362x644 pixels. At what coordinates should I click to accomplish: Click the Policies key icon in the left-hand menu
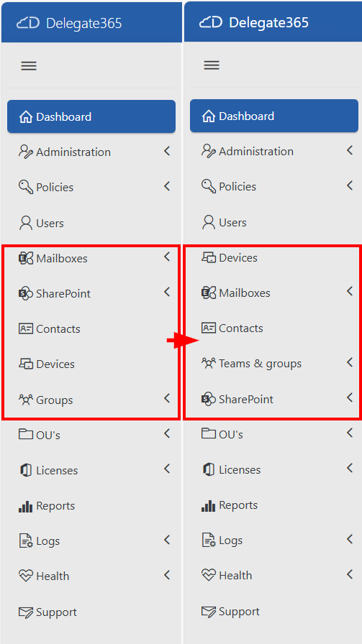[x=26, y=188]
